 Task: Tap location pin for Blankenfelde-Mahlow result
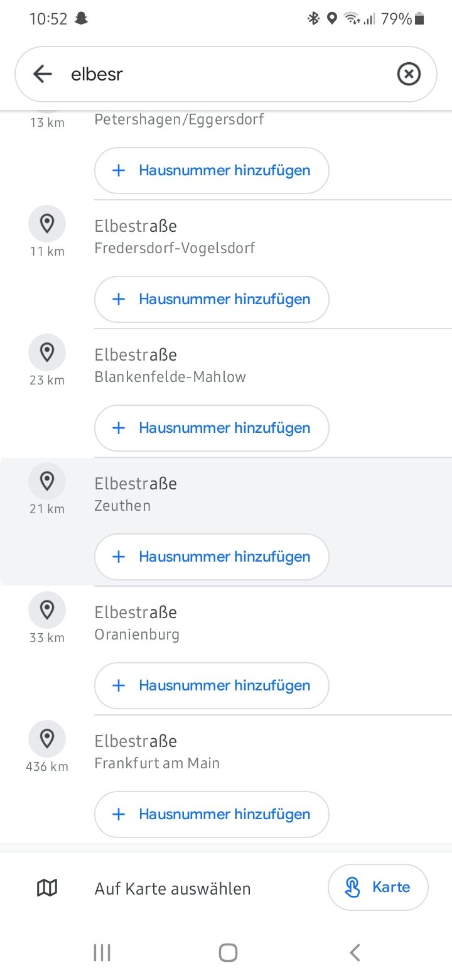(47, 352)
